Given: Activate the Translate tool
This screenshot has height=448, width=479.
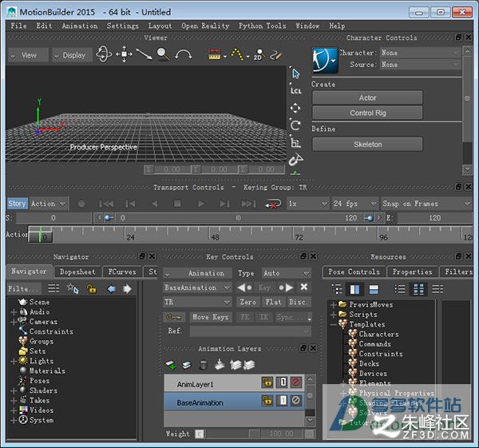Looking at the screenshot, I should [x=295, y=108].
